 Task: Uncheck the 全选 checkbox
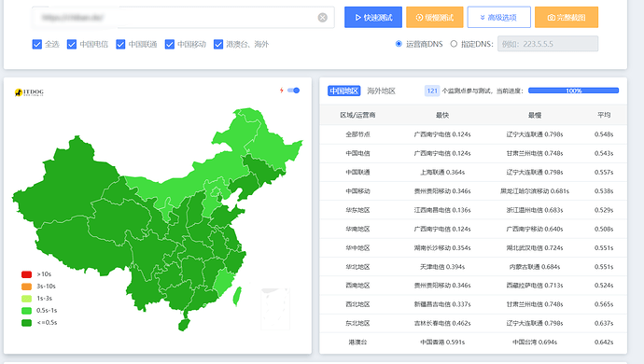tap(37, 44)
